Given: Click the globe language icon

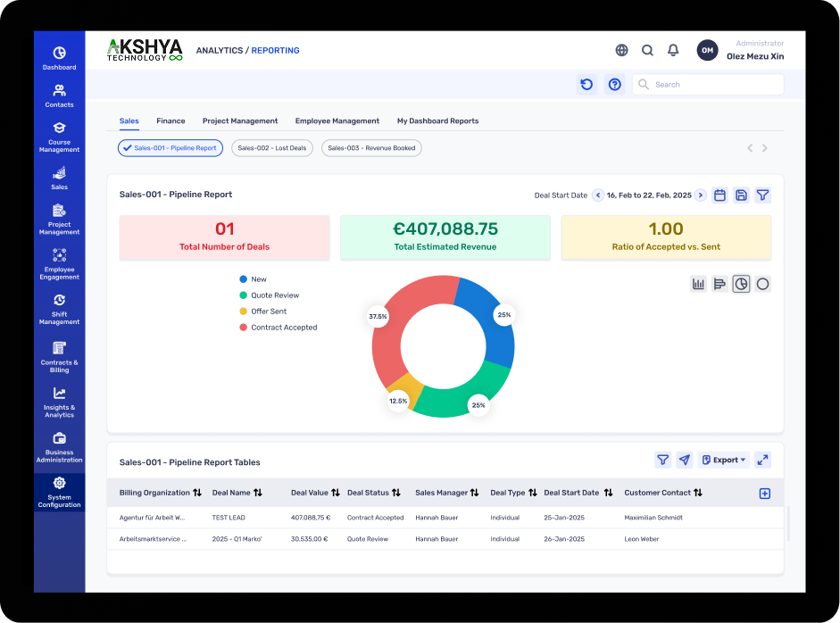Looking at the screenshot, I should [621, 51].
